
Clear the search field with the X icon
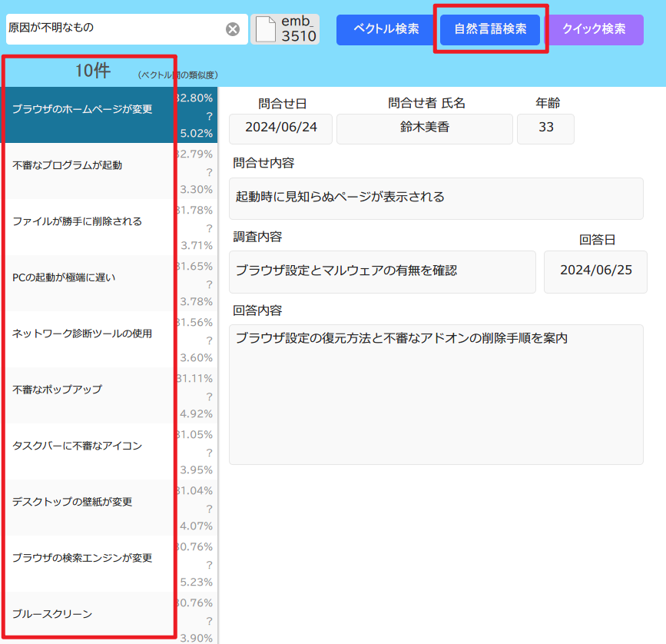point(233,29)
